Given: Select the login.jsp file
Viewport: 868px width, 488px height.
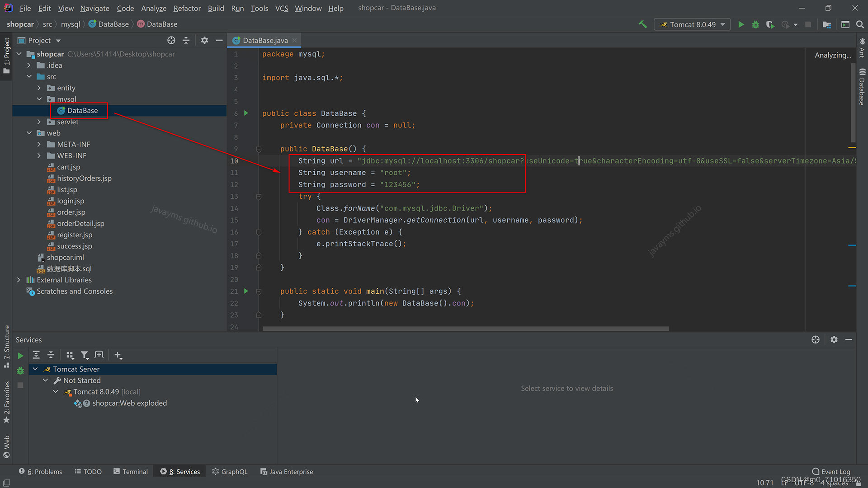Looking at the screenshot, I should click(x=71, y=201).
